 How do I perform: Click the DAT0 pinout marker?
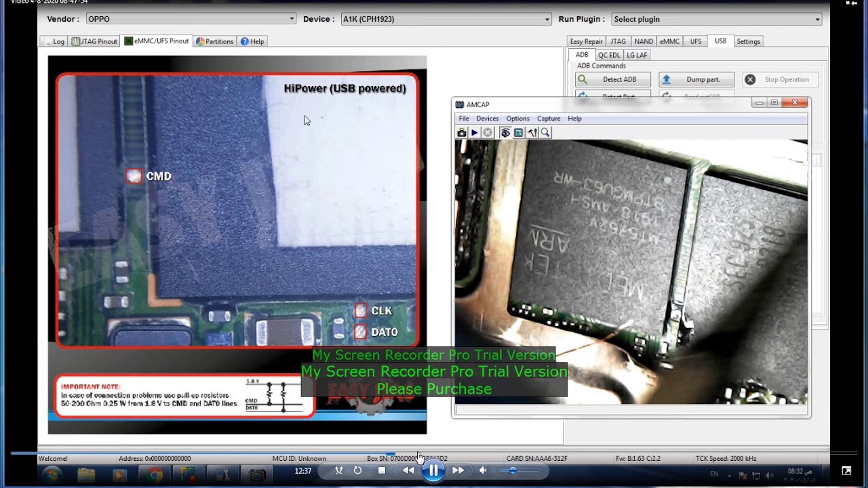tap(361, 332)
